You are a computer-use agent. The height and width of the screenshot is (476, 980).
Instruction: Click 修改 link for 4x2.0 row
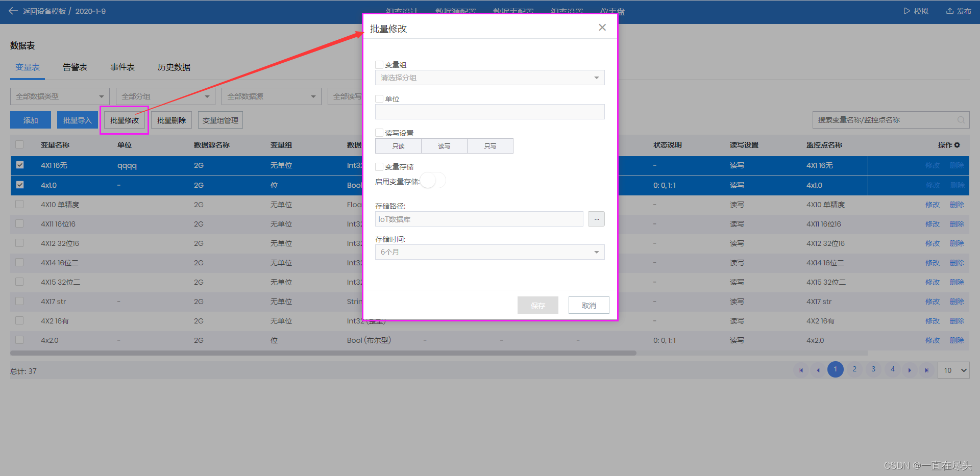pos(933,340)
